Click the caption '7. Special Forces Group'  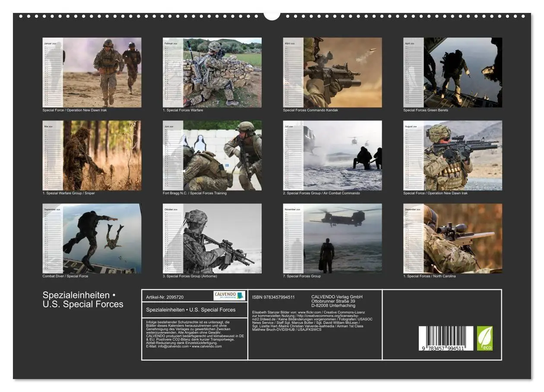(x=302, y=276)
